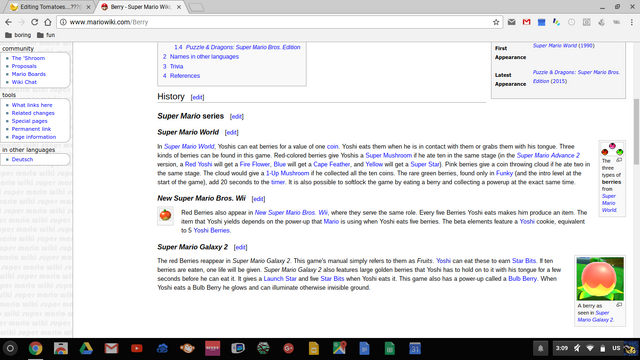640x360 pixels.
Task: Jump to the Trivia contents entry
Action: click(176, 66)
